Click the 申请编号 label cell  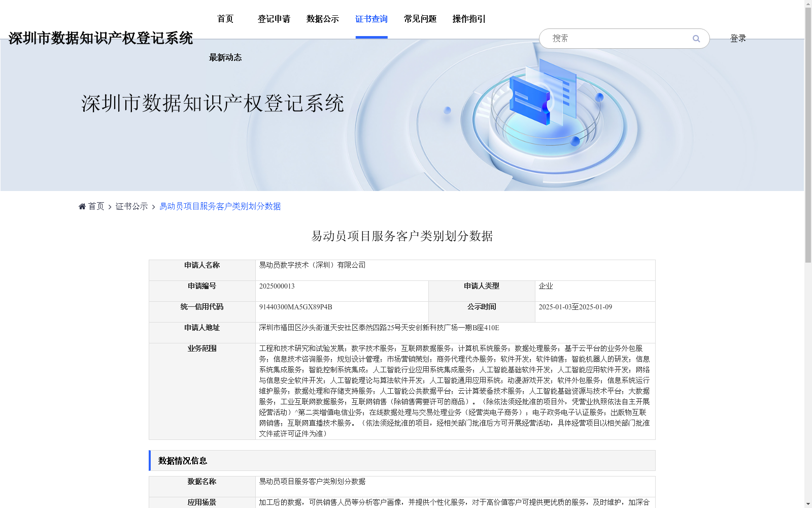click(202, 291)
